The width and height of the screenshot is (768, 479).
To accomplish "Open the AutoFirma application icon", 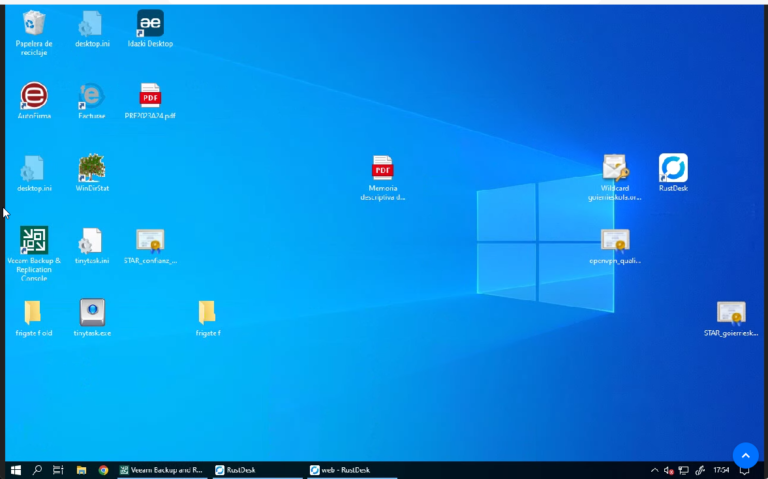I will pyautogui.click(x=33, y=96).
